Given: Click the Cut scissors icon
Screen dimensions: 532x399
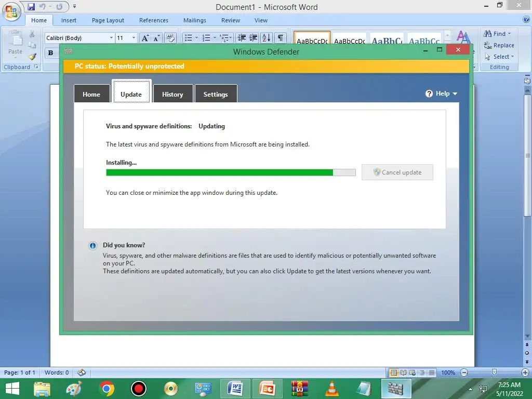Looking at the screenshot, I should [x=32, y=34].
